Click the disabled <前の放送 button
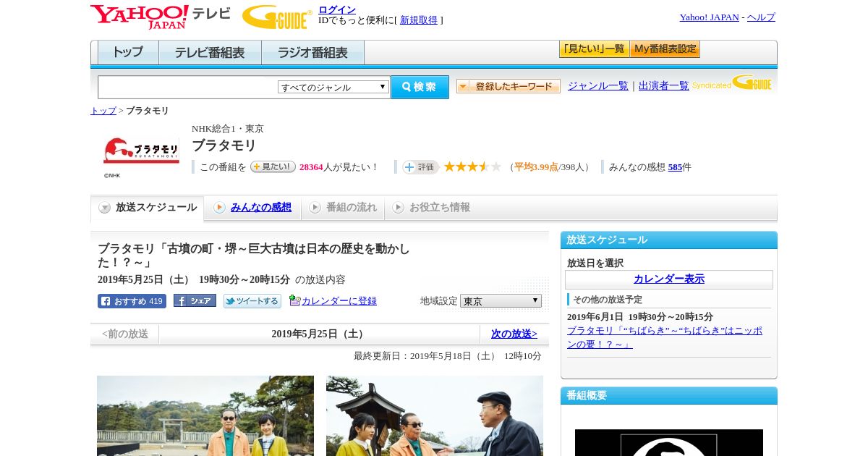 (x=125, y=334)
